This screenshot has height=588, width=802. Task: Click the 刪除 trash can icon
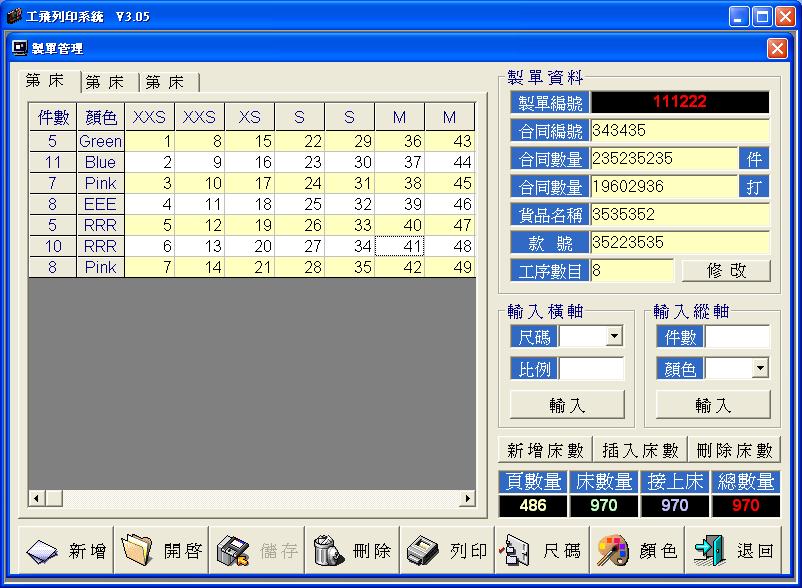pos(328,550)
